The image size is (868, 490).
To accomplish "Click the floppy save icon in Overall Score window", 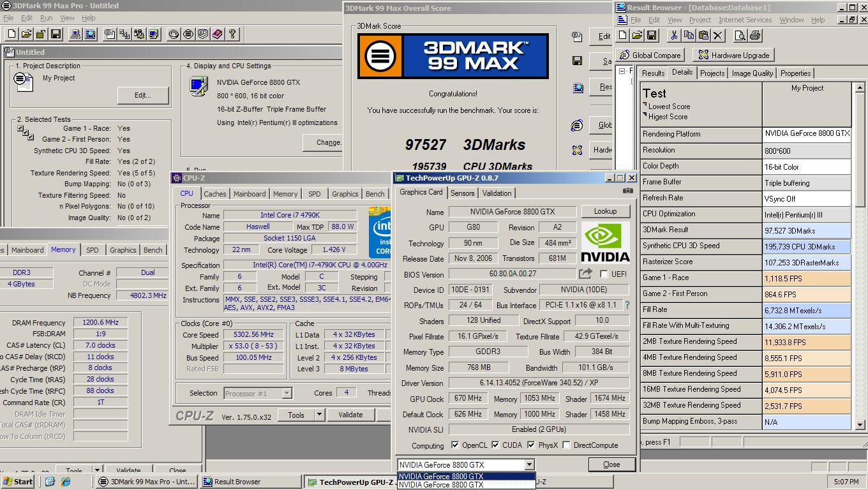I will pos(577,61).
